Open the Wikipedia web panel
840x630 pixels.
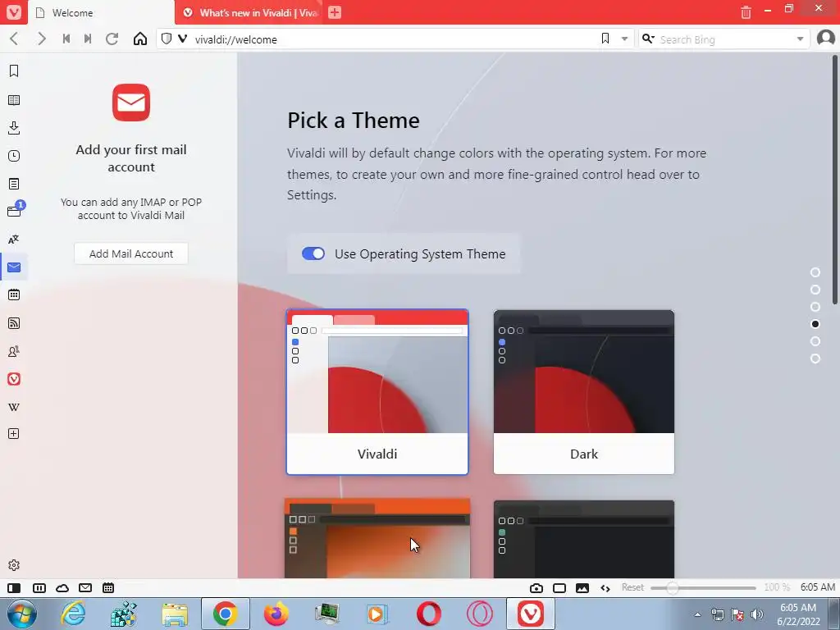(x=14, y=407)
